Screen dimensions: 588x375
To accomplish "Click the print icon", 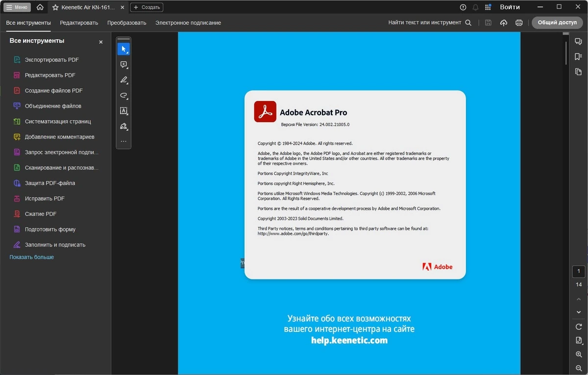I will coord(519,23).
